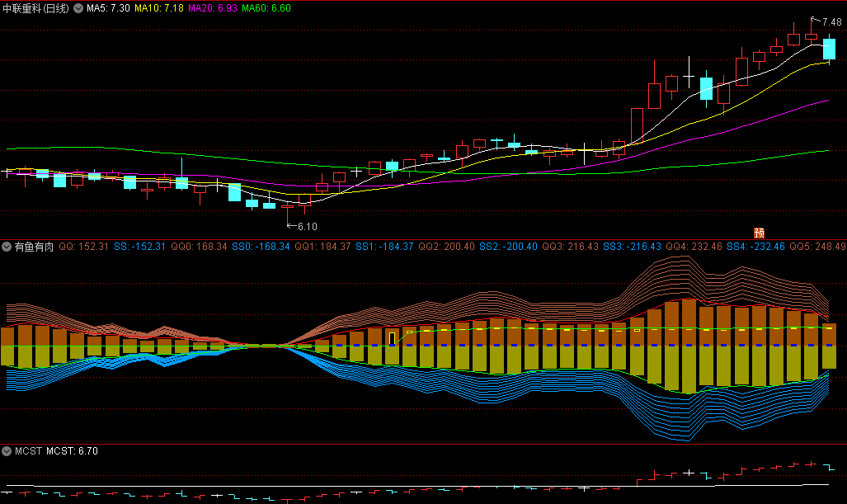
Task: Click the QQ5: 248.49 value
Action: 817,247
